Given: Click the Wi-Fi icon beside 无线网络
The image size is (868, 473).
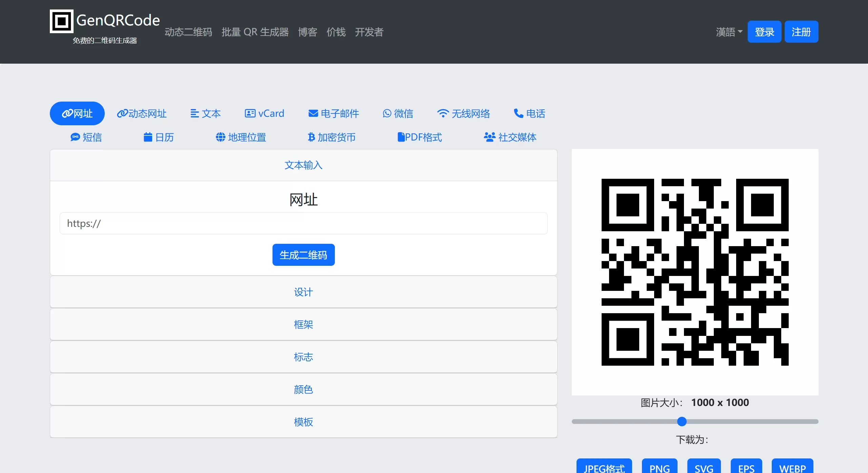Looking at the screenshot, I should pyautogui.click(x=443, y=113).
